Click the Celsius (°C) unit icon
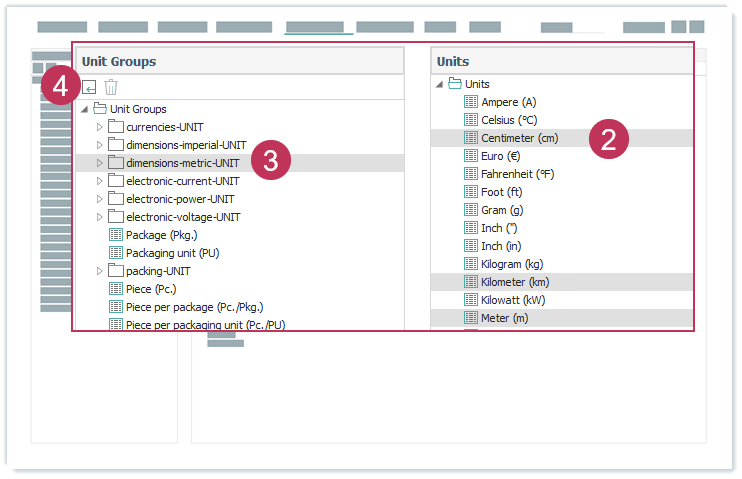Image resolution: width=742 pixels, height=479 pixels. [471, 120]
